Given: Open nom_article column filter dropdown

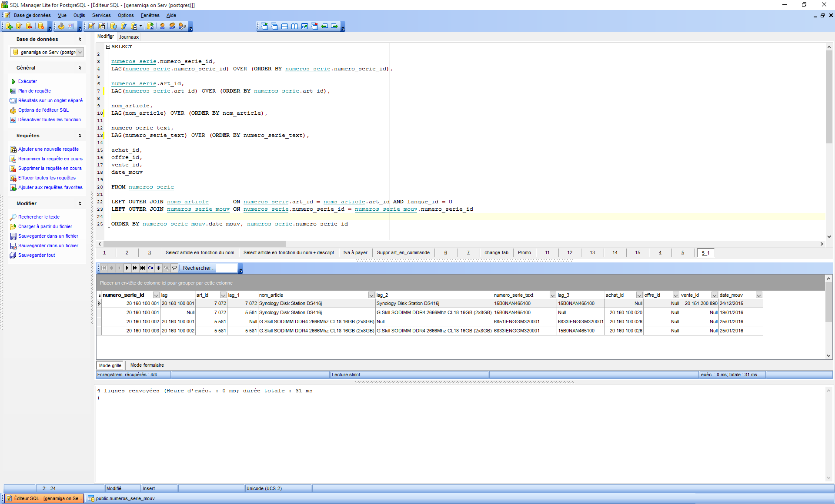Looking at the screenshot, I should coord(371,295).
